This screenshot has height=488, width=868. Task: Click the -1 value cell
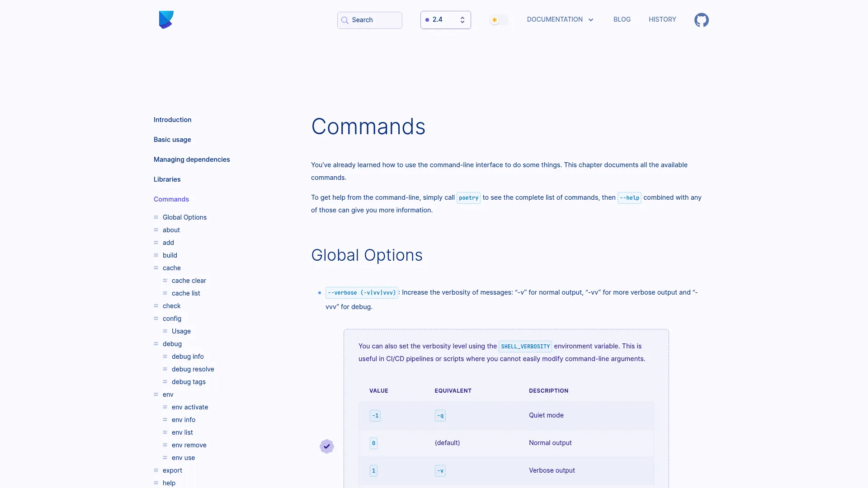[x=375, y=416]
